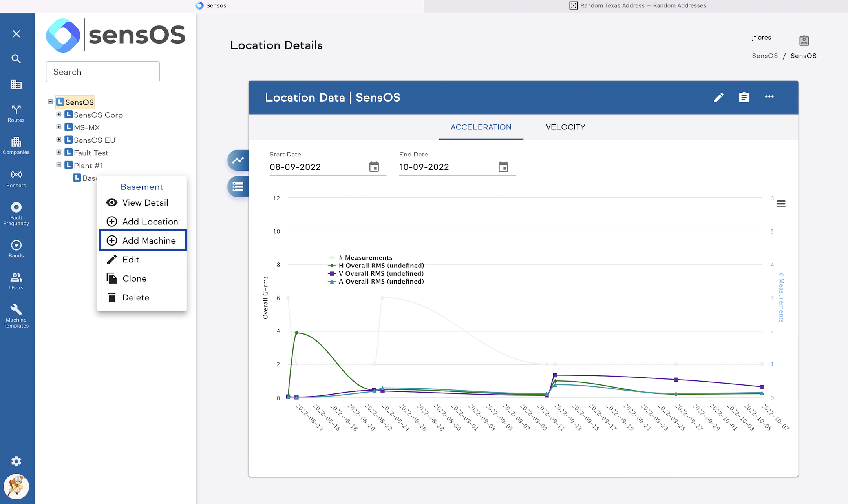Open settings gear in the sidebar

tap(16, 461)
